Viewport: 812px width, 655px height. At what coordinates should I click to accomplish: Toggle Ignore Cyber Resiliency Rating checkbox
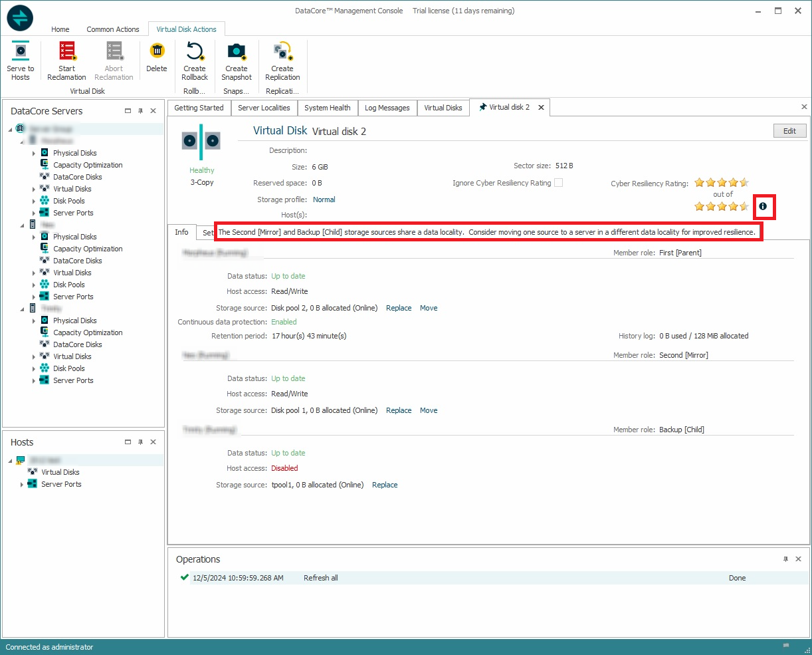[x=558, y=183]
